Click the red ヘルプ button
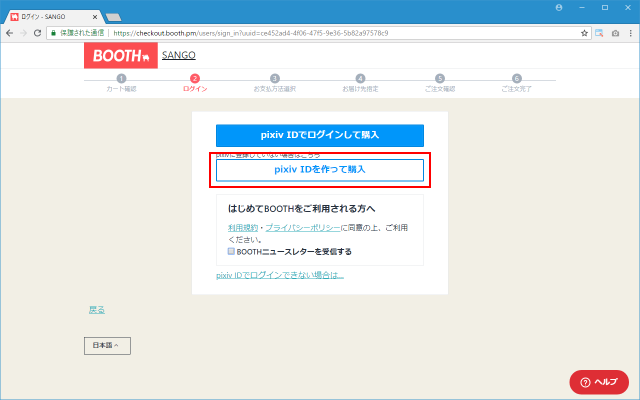Screen dimensions: 640x400 tap(599, 382)
